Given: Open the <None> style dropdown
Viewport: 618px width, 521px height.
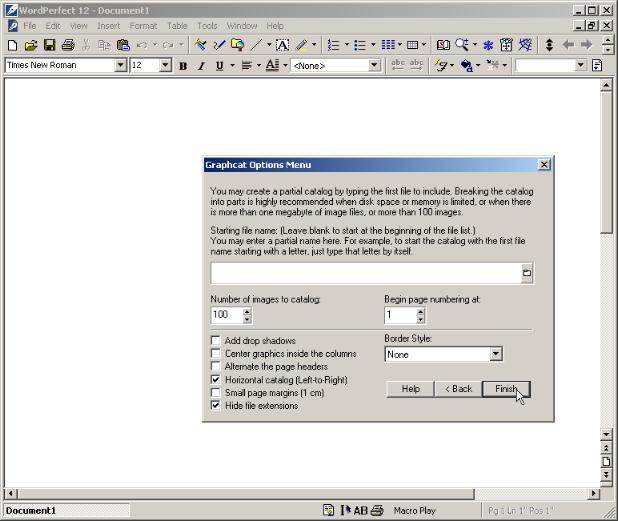Looking at the screenshot, I should tap(374, 65).
